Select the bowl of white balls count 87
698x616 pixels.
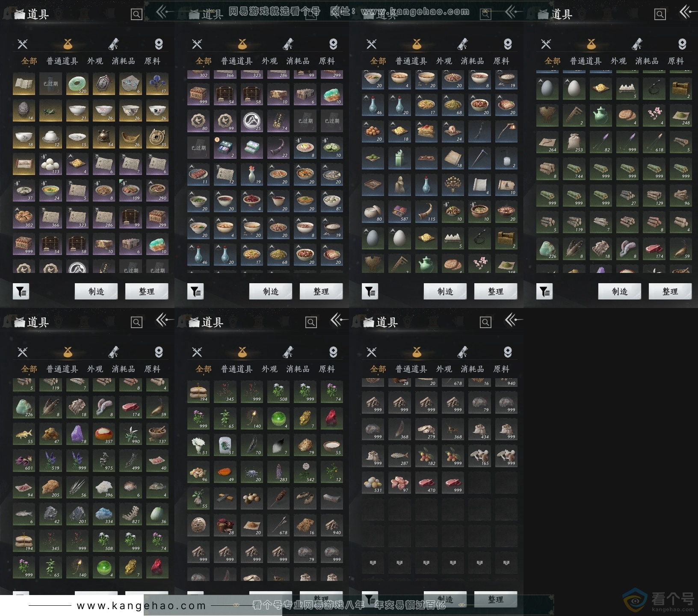pos(332,201)
